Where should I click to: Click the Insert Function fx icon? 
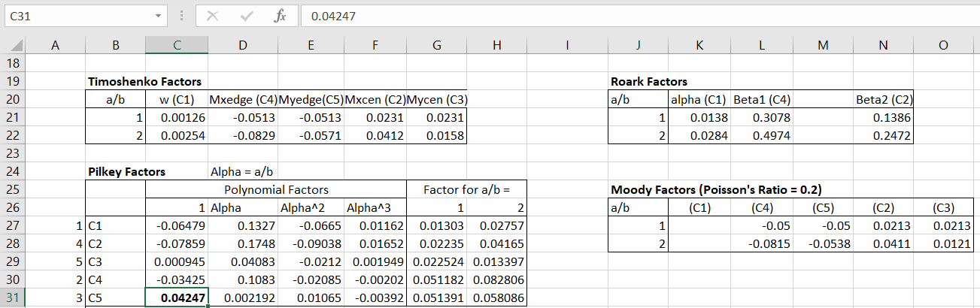point(280,16)
